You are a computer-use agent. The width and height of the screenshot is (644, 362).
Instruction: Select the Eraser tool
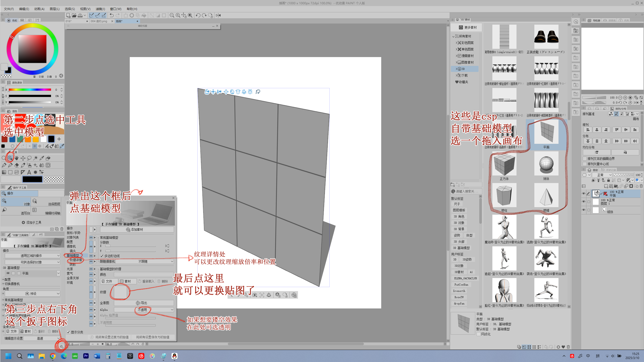17,165
